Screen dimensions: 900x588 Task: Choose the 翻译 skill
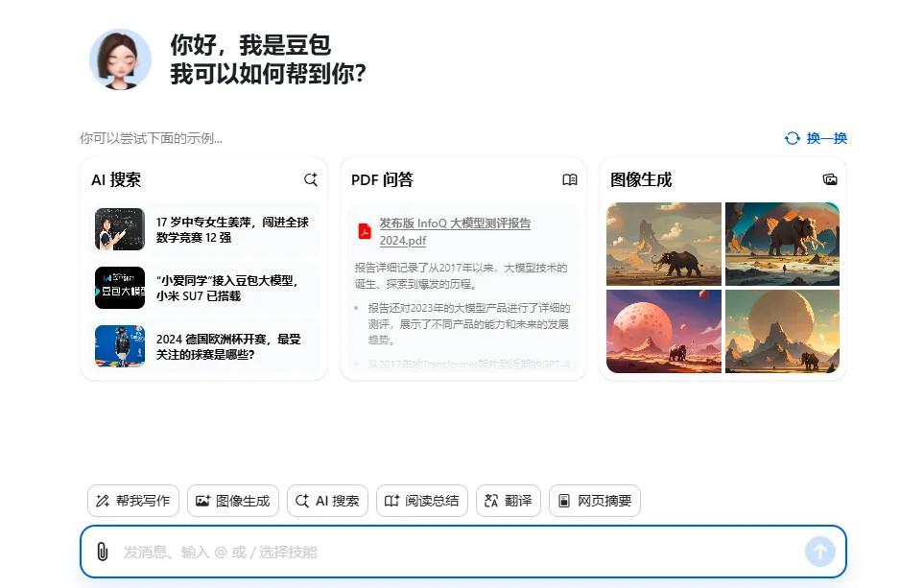[x=509, y=501]
